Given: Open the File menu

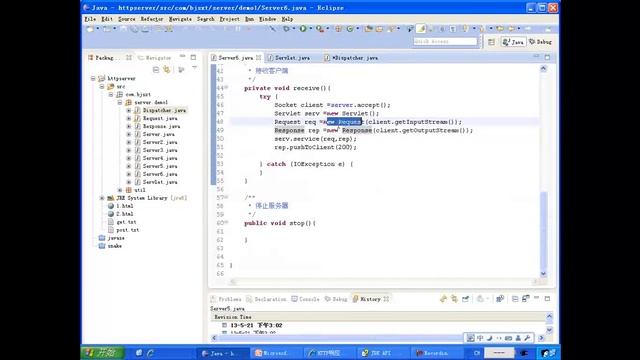Looking at the screenshot, I should [x=90, y=19].
